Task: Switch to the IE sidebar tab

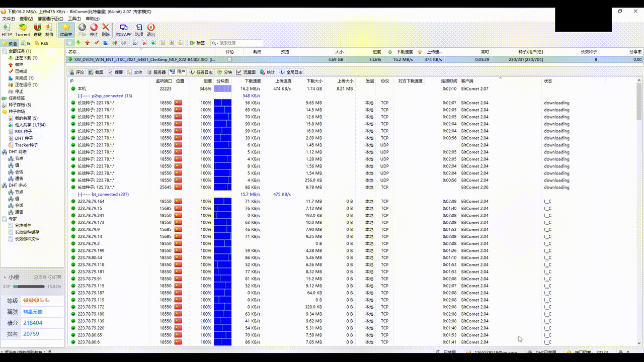Action: [x=26, y=44]
